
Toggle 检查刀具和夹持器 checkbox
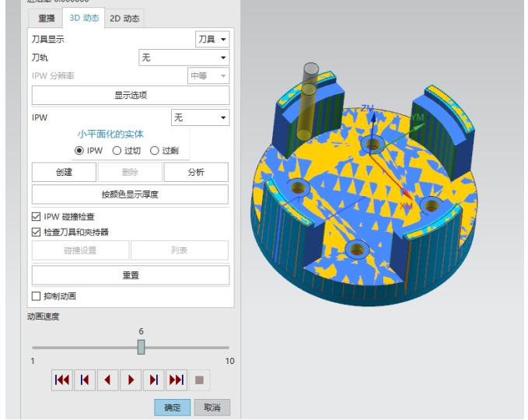point(36,232)
